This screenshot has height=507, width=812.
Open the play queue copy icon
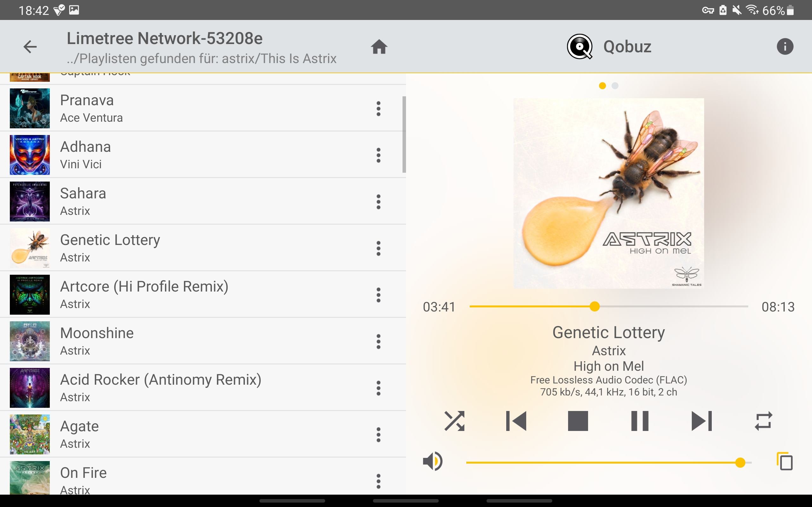(784, 462)
